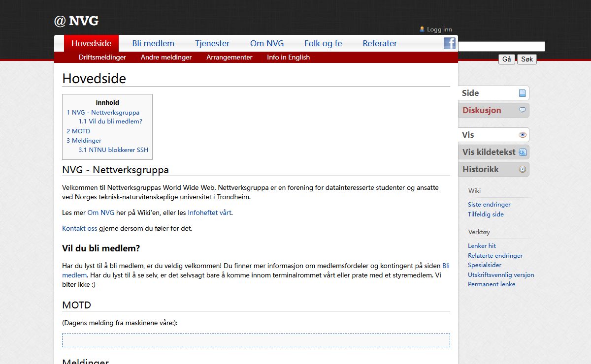This screenshot has width=591, height=364.
Task: Click the eye icon on Vis tab
Action: coord(523,135)
